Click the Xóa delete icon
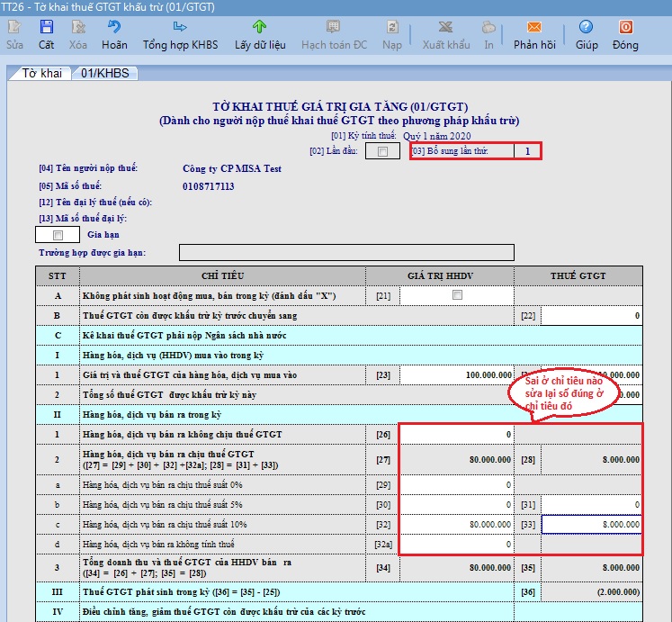Viewport: 672px width, 622px height. pos(78,27)
